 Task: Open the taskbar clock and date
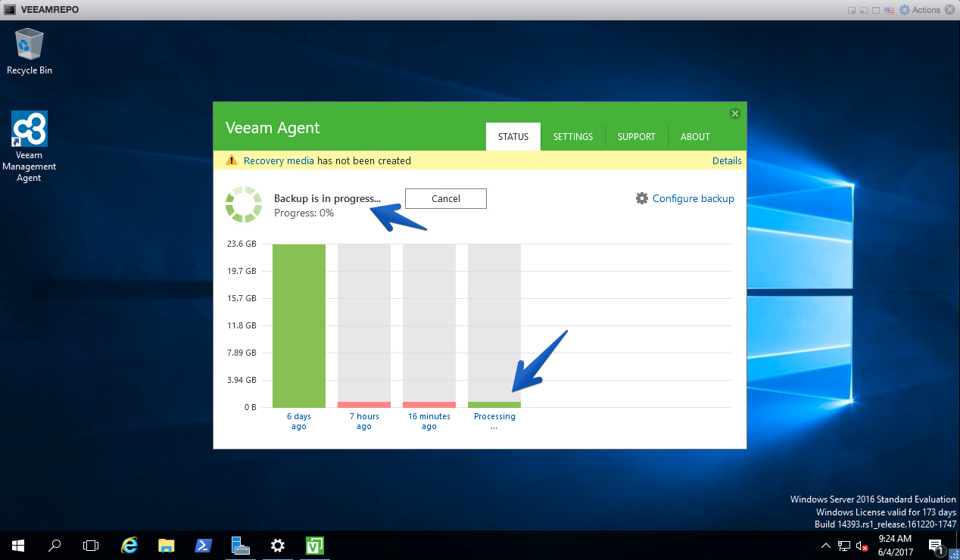coord(894,545)
